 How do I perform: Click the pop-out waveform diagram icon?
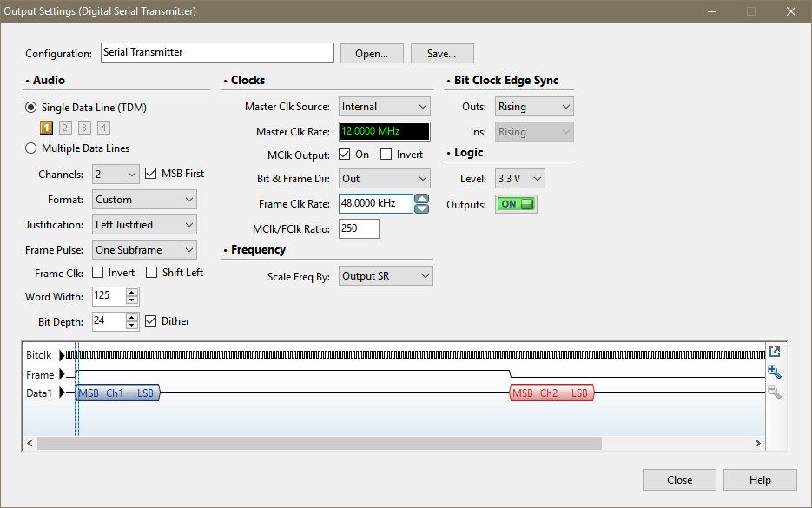pos(774,352)
